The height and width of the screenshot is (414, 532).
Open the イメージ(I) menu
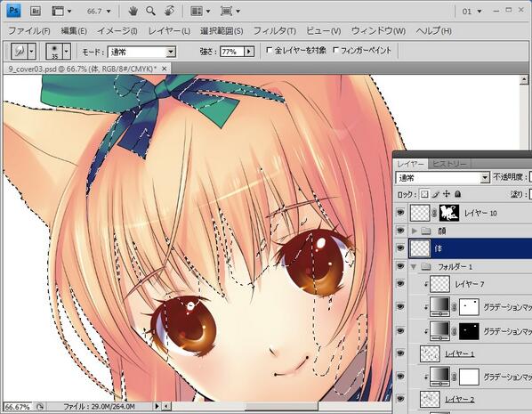coord(117,31)
